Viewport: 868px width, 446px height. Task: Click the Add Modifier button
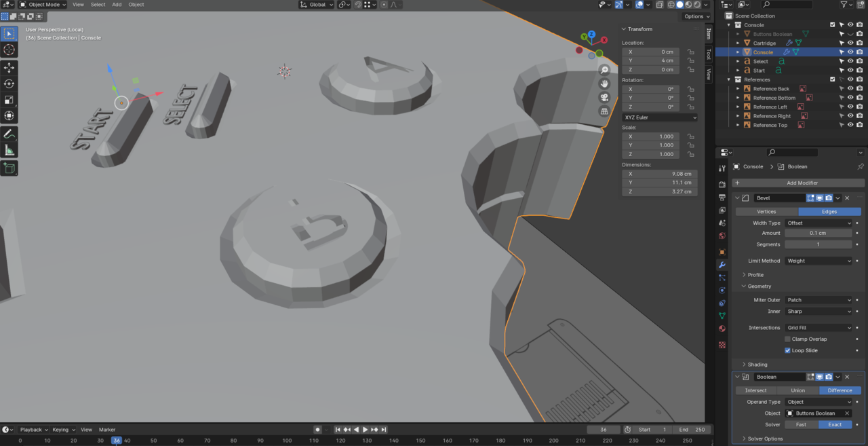798,183
